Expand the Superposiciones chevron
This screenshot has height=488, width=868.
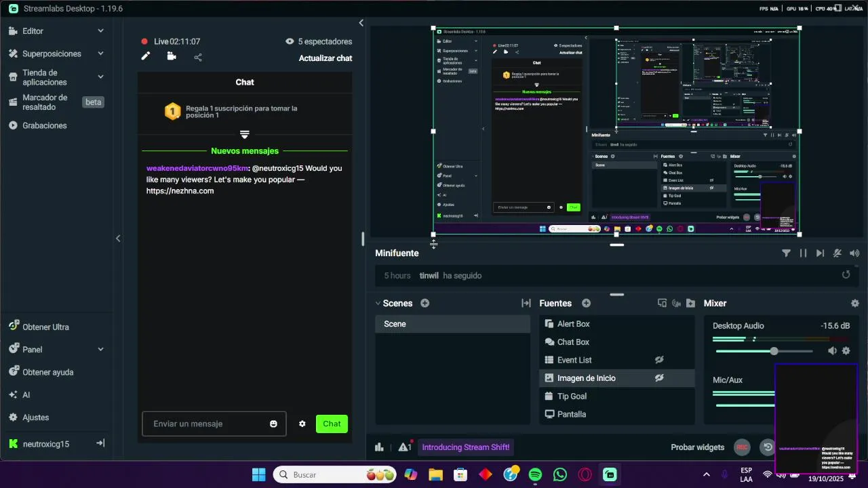[100, 54]
